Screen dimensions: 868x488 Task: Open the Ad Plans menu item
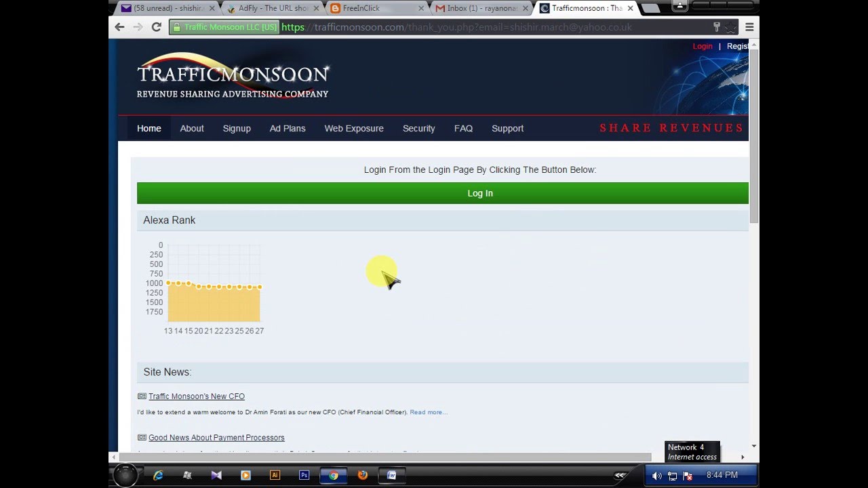coord(288,128)
